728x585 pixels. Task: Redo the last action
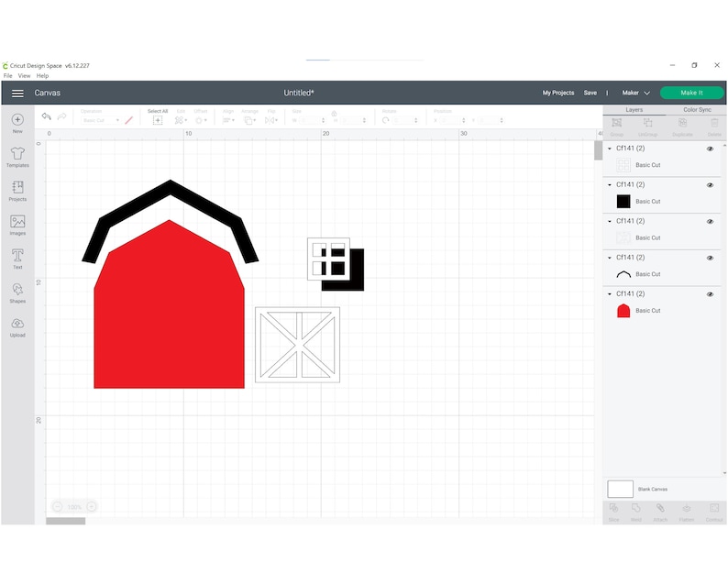61,116
